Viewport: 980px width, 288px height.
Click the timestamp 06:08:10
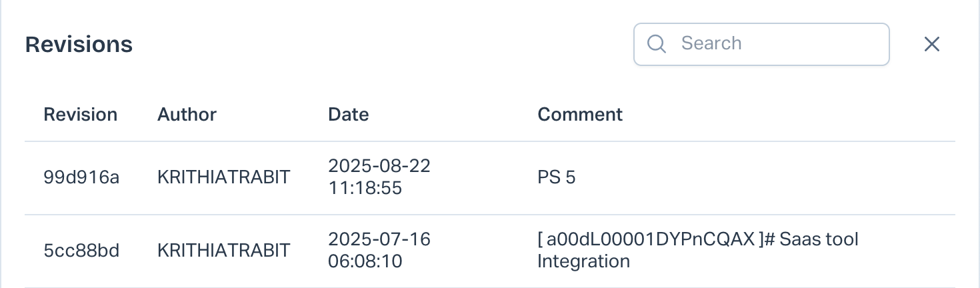point(365,261)
